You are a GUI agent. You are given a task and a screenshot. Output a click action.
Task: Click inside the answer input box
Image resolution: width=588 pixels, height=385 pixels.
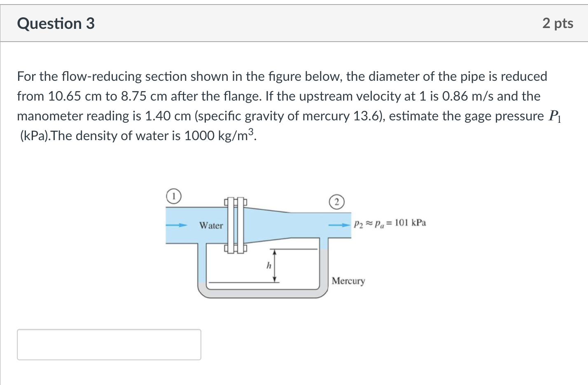pyautogui.click(x=108, y=345)
